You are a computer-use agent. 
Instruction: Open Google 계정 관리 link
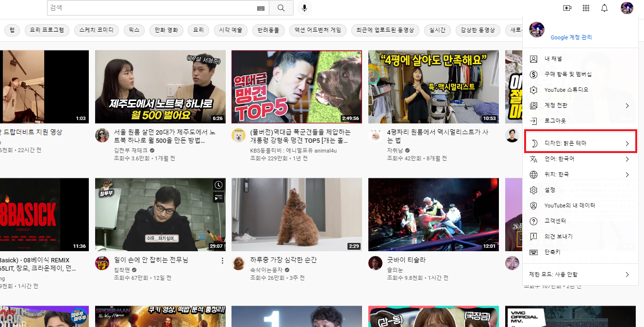[571, 37]
